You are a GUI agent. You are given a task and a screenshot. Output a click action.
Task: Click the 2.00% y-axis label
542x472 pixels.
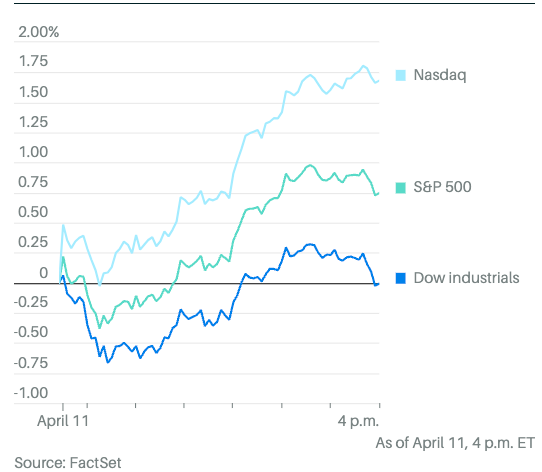coord(39,32)
